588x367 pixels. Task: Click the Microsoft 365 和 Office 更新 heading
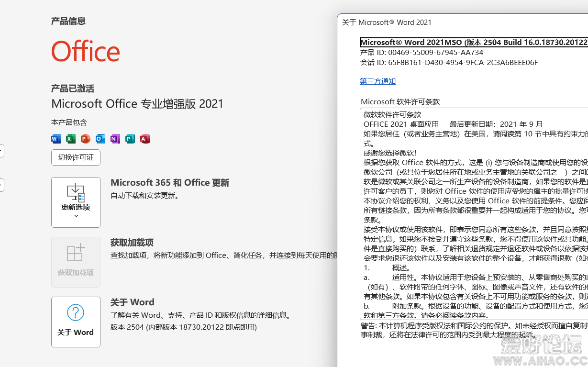click(170, 183)
